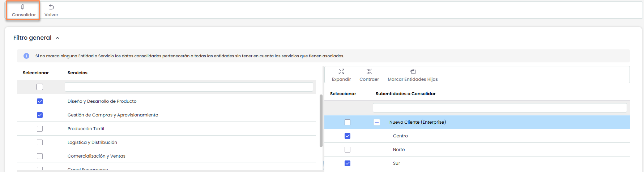Click the Subentidades a Consolidar filter field
This screenshot has width=644, height=172.
499,108
